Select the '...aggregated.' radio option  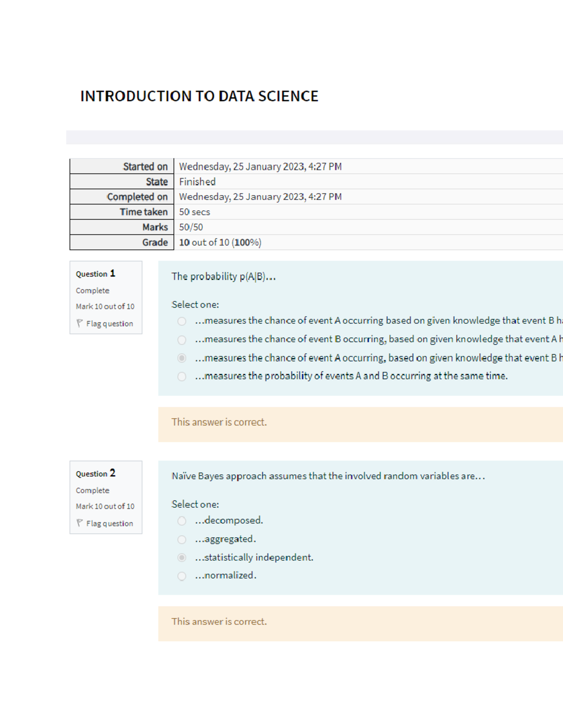point(182,540)
